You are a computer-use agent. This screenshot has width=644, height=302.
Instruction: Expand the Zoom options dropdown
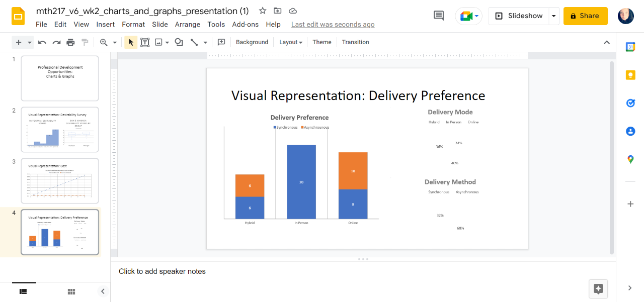[x=114, y=42]
